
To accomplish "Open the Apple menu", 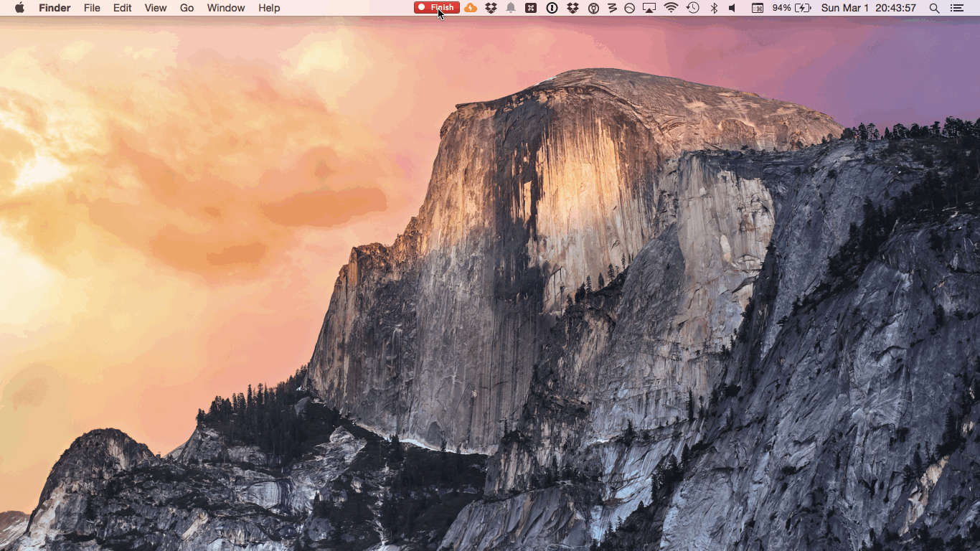I will pos(19,8).
